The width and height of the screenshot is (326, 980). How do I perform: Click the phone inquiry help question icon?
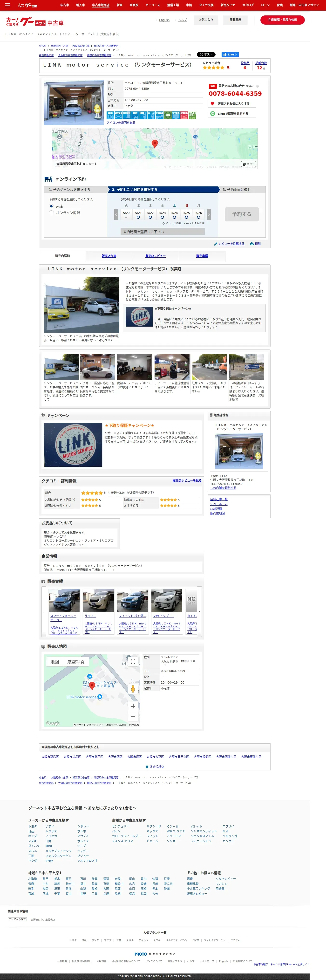point(258,86)
